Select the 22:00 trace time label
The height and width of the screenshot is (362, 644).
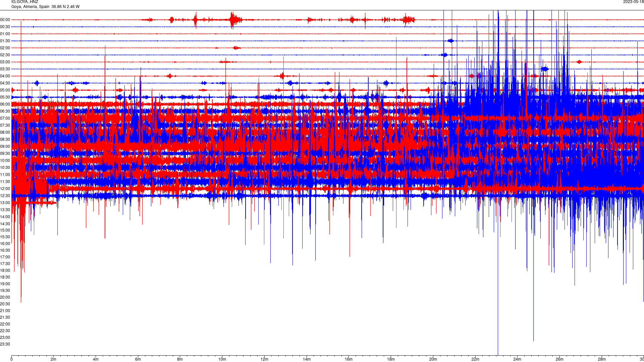[x=5, y=324]
